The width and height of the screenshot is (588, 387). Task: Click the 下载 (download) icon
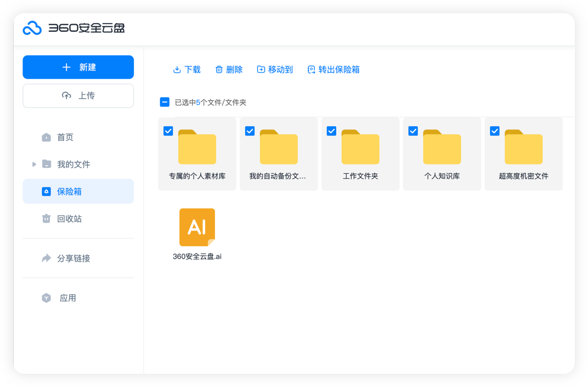pyautogui.click(x=177, y=70)
